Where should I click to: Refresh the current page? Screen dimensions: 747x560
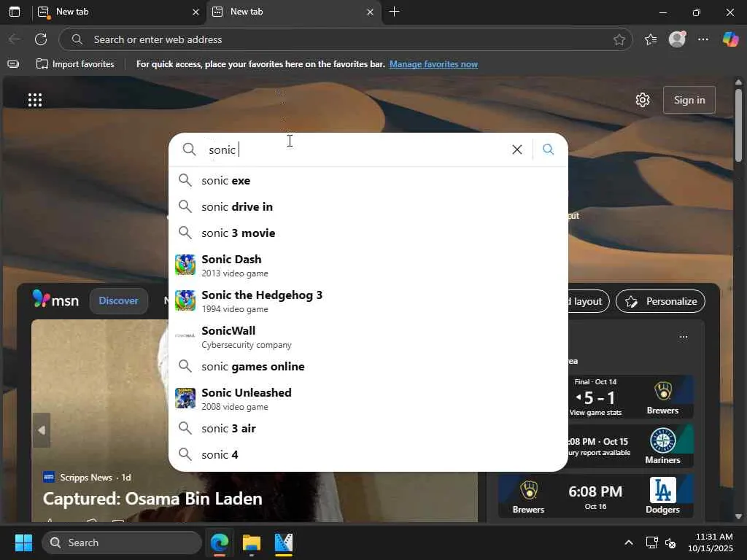(41, 39)
